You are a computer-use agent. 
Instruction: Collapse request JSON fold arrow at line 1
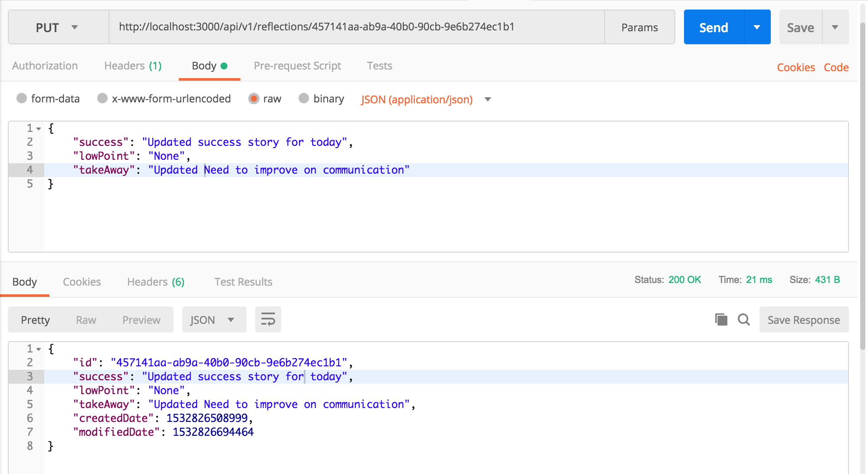(x=39, y=129)
